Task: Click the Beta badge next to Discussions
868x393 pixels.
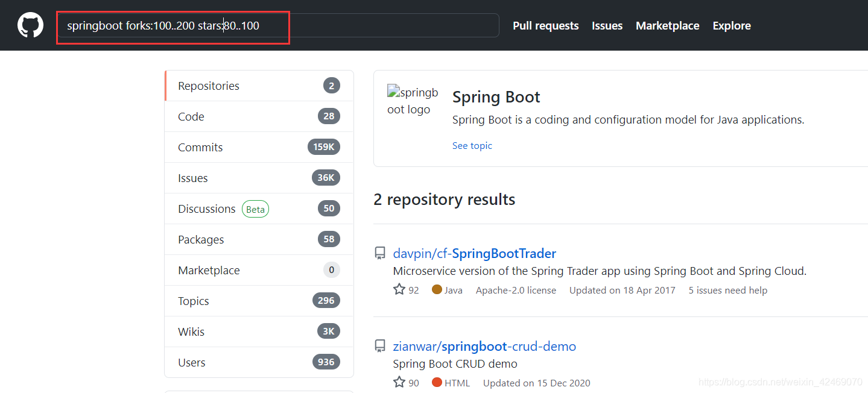Action: (x=255, y=209)
